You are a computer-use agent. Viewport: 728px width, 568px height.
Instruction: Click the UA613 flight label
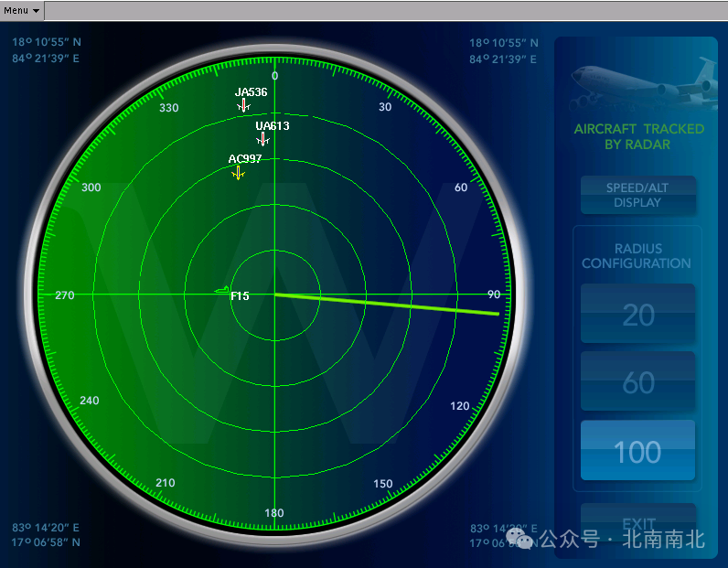pyautogui.click(x=273, y=126)
